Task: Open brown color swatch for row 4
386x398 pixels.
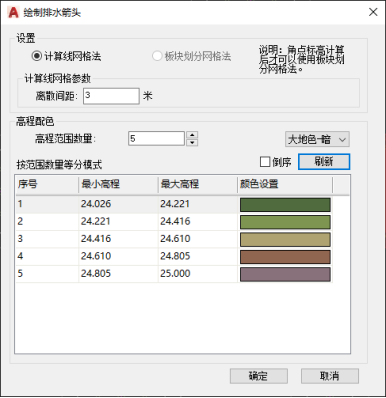Action: [x=285, y=257]
